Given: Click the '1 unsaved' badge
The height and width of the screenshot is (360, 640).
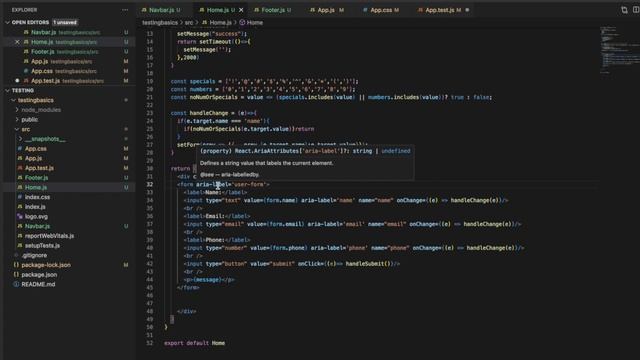Looking at the screenshot, I should click(65, 22).
